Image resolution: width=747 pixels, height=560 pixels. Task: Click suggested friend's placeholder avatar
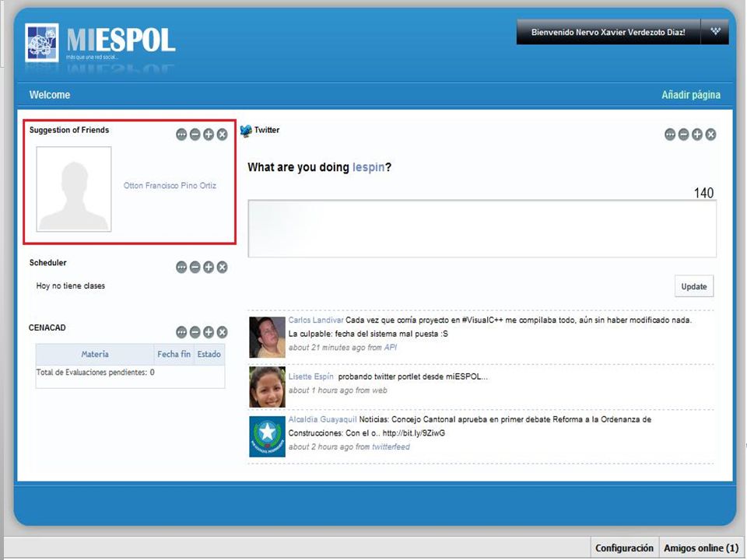click(x=74, y=189)
